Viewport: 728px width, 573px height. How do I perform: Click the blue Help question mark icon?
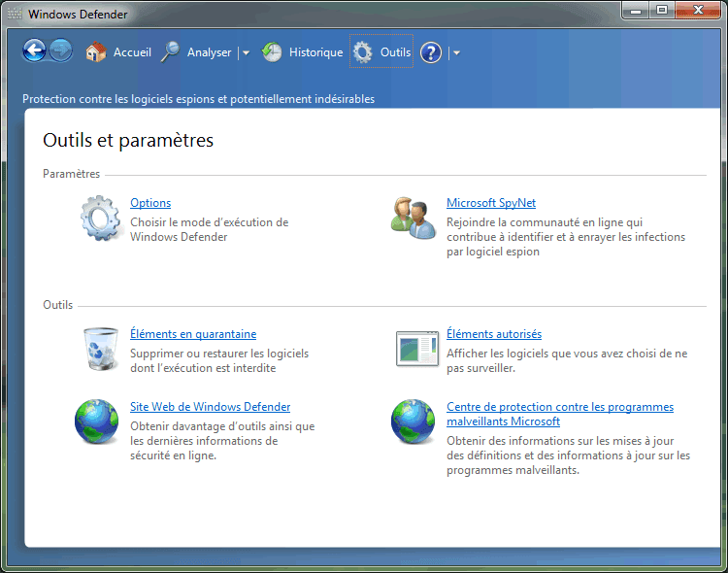[x=431, y=52]
